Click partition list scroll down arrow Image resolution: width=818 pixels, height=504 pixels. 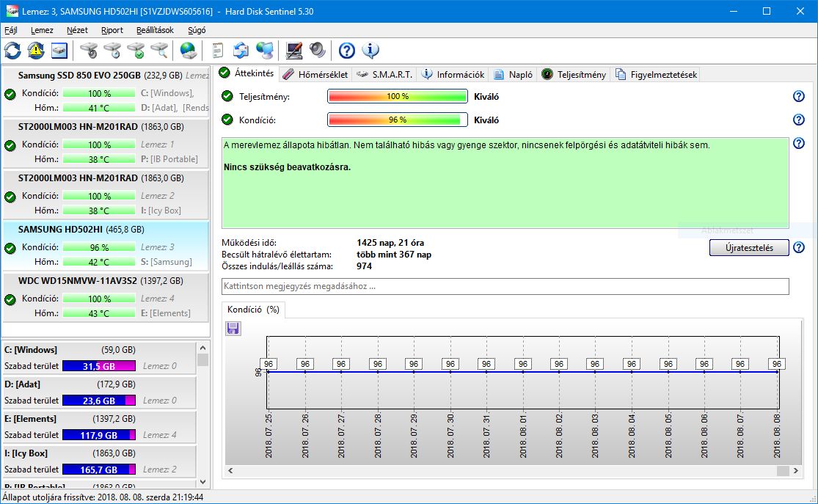coord(203,482)
